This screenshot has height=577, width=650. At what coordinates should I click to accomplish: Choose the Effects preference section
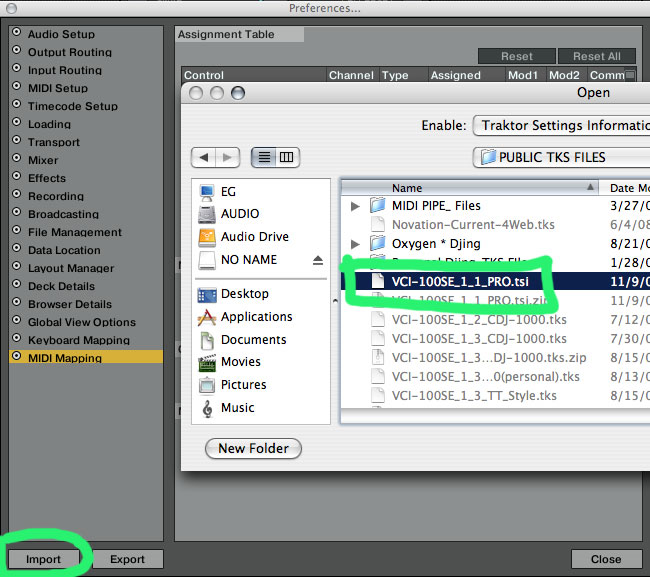tap(47, 178)
